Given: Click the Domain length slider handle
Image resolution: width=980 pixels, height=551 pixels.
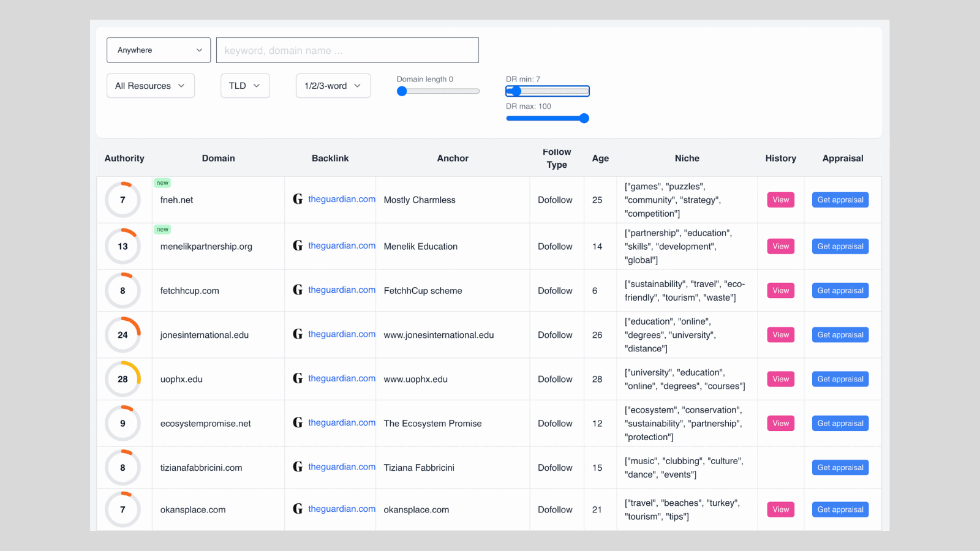Looking at the screenshot, I should pos(402,91).
